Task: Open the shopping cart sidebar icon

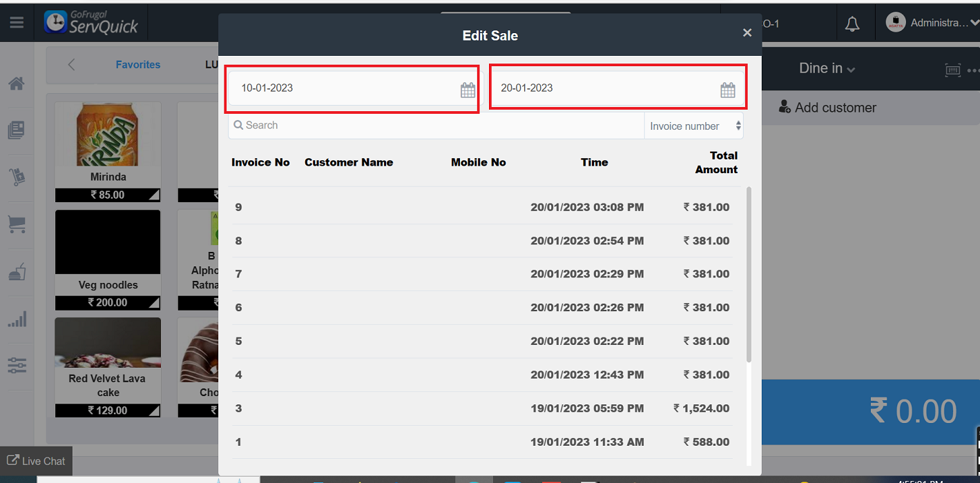Action: click(x=17, y=224)
